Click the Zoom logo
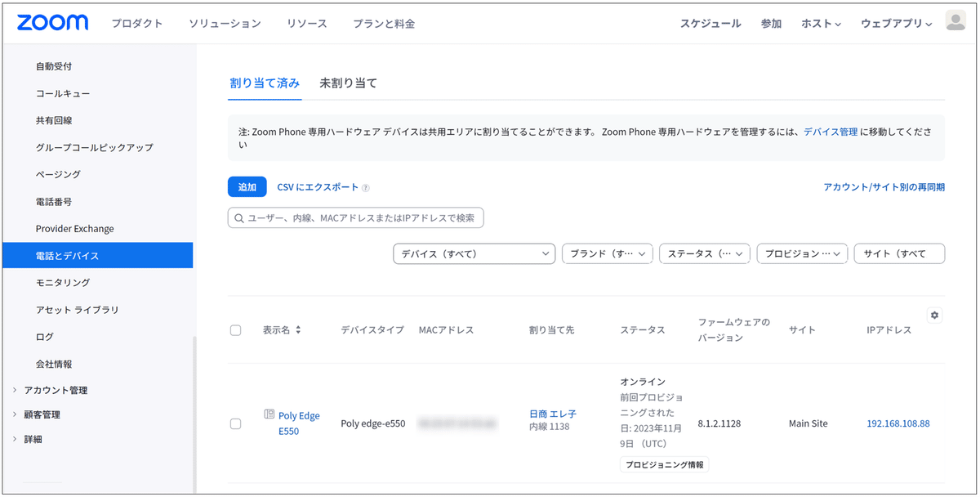Screen dimensions: 980x497 pos(51,23)
